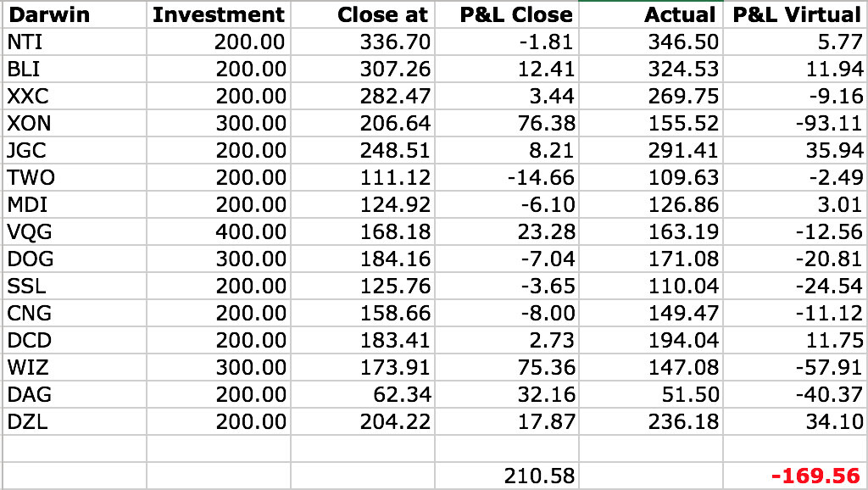
Task: Select the P&L Virtual value -93.11
Action: 829,124
